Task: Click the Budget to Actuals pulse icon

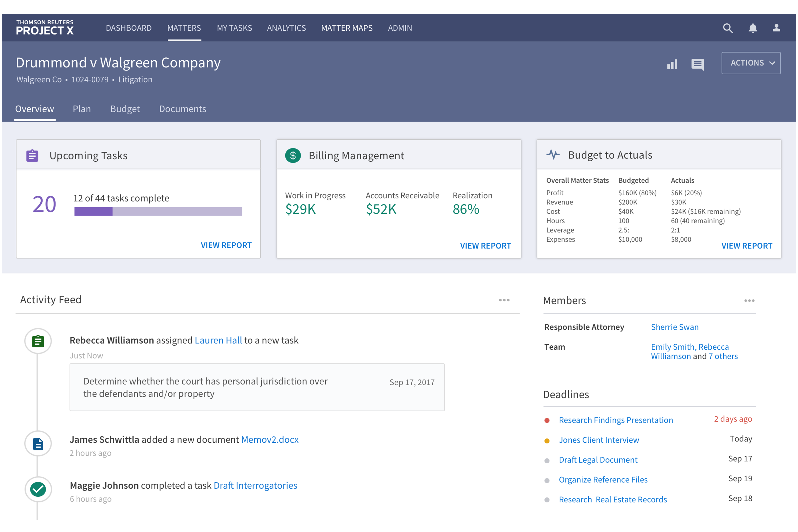Action: click(553, 155)
